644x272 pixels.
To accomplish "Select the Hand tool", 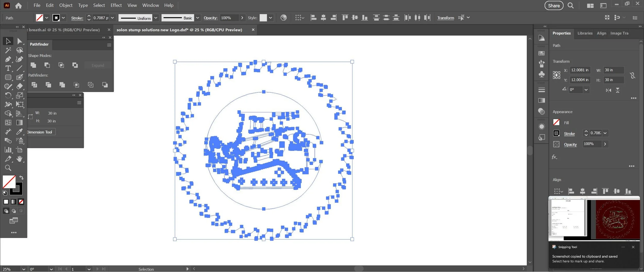I will (x=20, y=159).
